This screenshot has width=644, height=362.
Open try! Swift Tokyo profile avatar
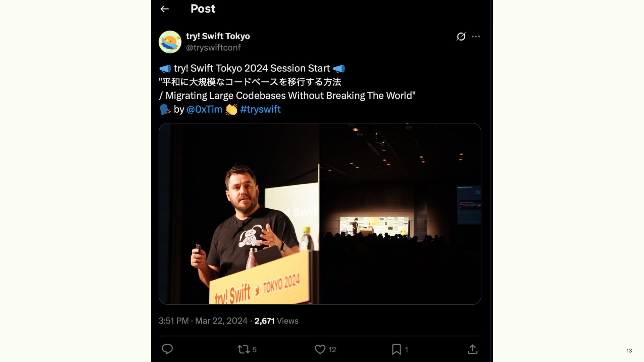tap(170, 42)
